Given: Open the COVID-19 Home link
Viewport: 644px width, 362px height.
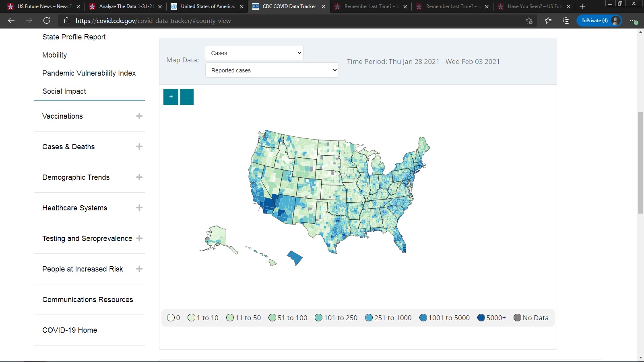Looking at the screenshot, I should coord(70,330).
